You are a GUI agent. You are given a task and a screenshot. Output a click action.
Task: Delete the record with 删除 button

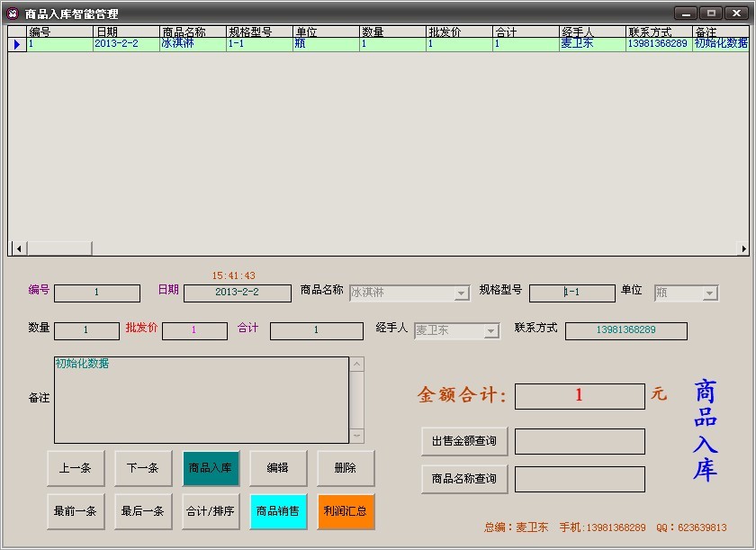tap(346, 468)
